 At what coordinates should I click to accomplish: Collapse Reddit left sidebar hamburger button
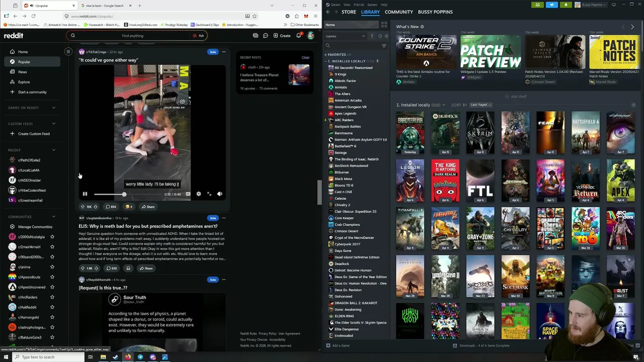point(68,51)
